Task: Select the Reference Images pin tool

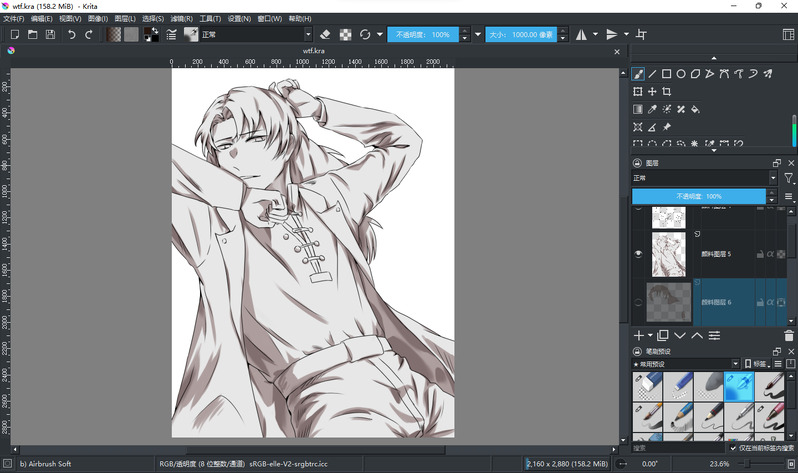Action: click(666, 127)
